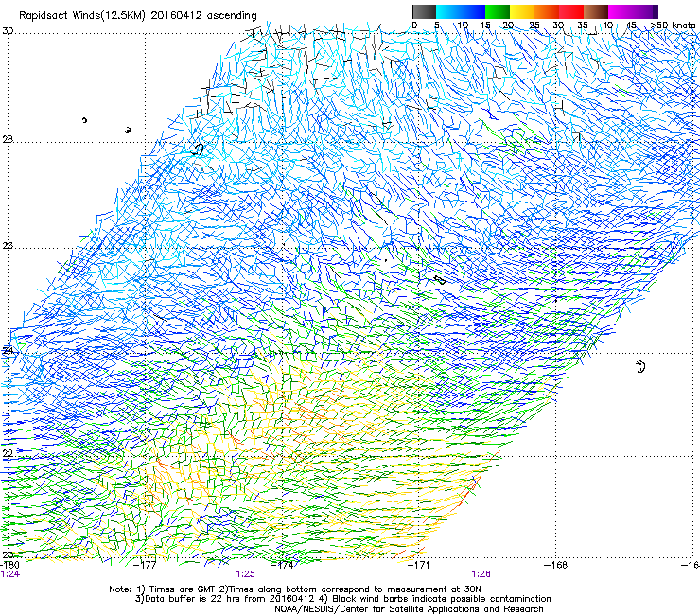This screenshot has width=700, height=615.
Task: Select the '45' legend scale label
Action: click(631, 25)
